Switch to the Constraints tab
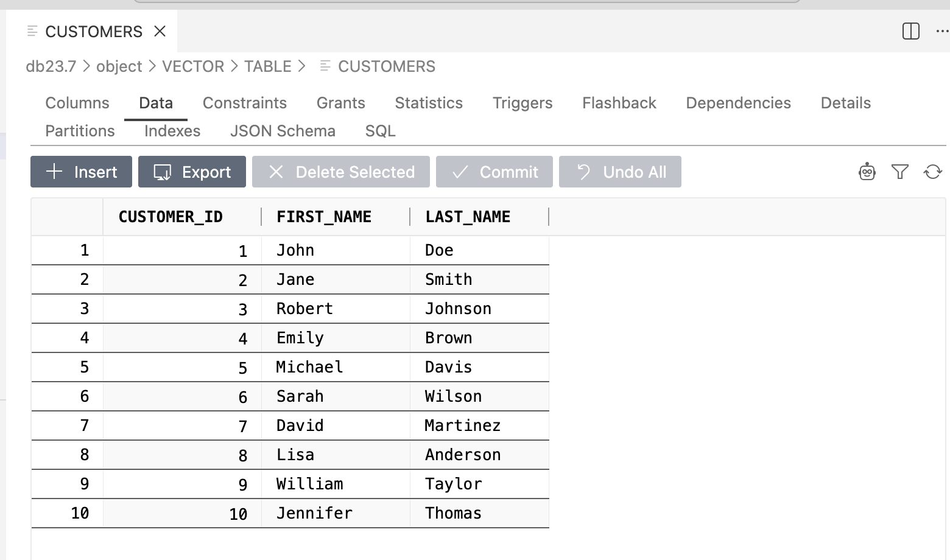The image size is (950, 560). pyautogui.click(x=245, y=103)
